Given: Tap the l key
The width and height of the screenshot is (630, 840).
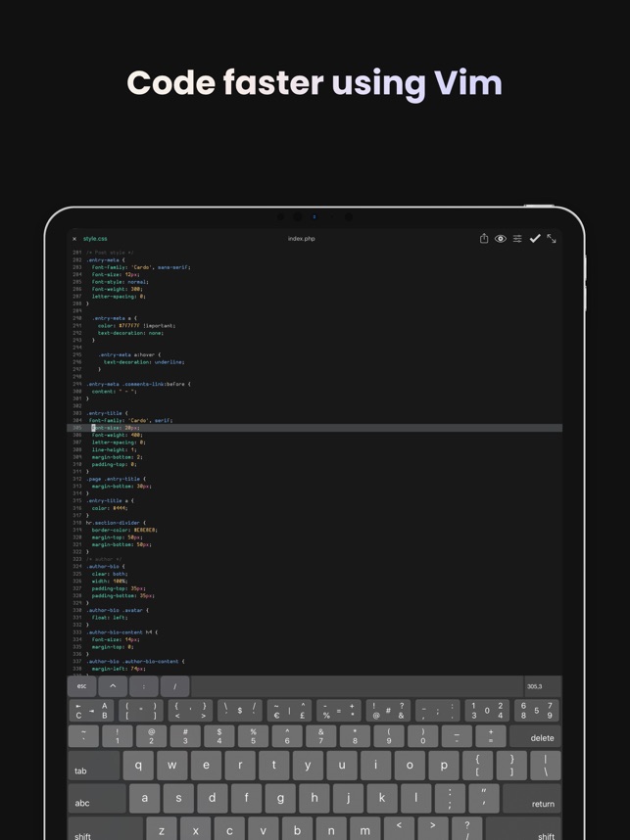Looking at the screenshot, I should [x=416, y=798].
